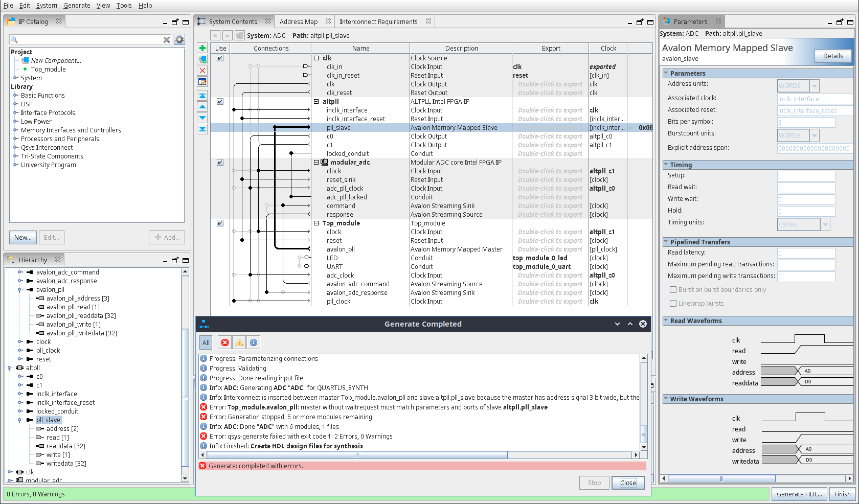Filter messages by errors icon
This screenshot has width=859, height=504.
tap(225, 342)
